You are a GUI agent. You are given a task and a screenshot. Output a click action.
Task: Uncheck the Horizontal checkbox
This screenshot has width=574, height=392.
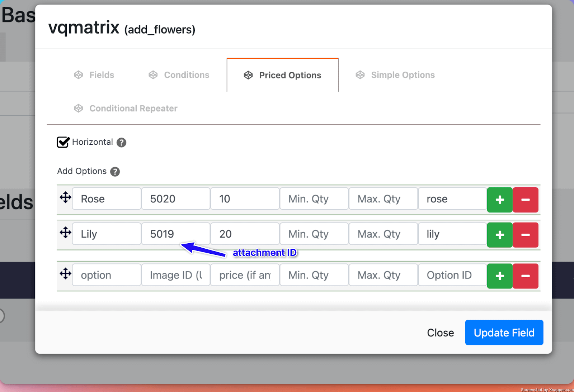[x=63, y=142]
